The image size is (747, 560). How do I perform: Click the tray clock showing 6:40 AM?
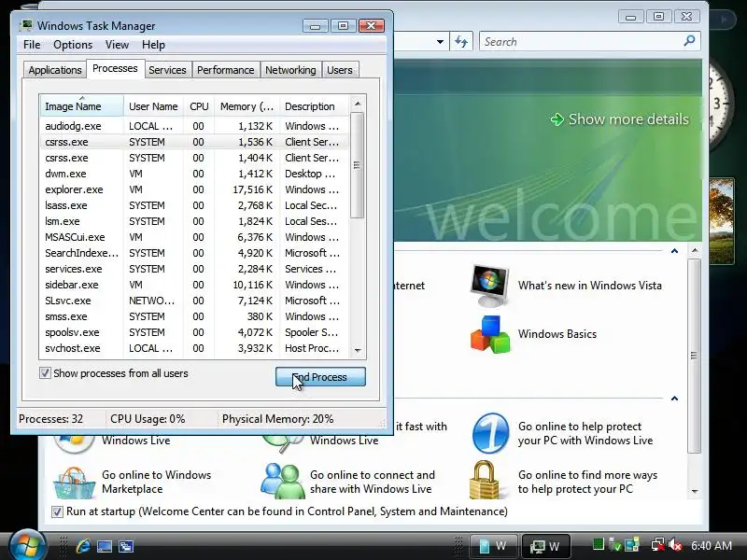point(712,546)
